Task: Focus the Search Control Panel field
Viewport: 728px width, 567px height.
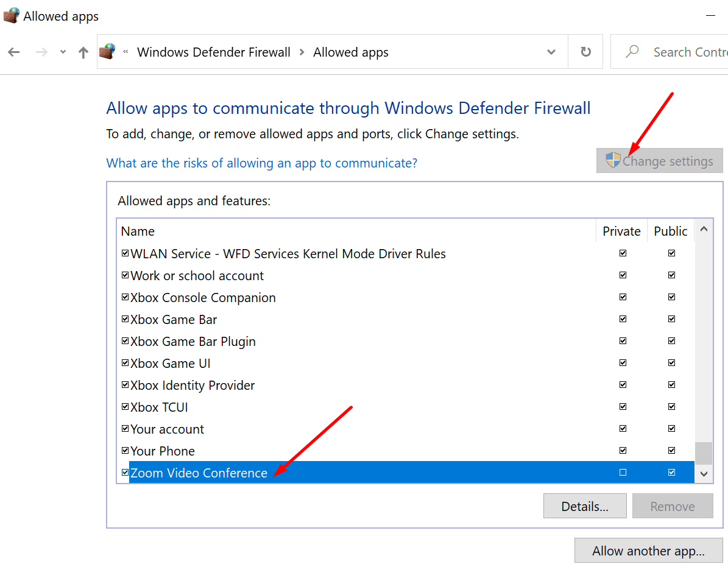Action: pyautogui.click(x=670, y=52)
